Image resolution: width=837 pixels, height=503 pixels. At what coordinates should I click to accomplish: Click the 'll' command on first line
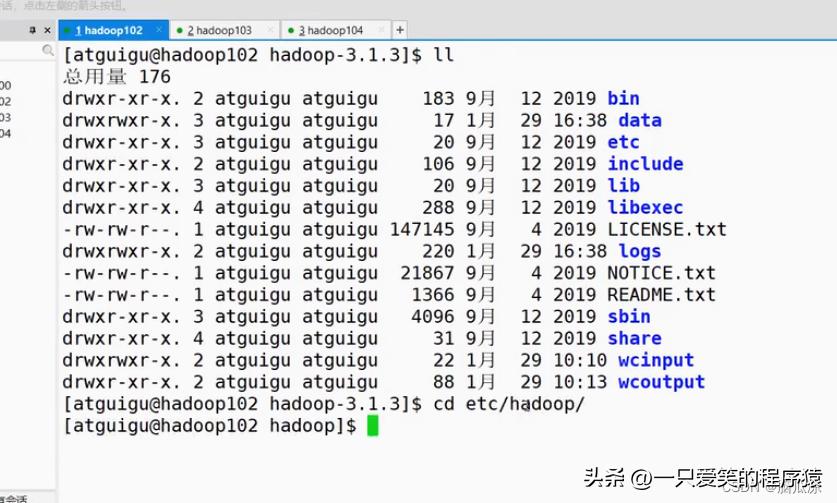(x=444, y=55)
